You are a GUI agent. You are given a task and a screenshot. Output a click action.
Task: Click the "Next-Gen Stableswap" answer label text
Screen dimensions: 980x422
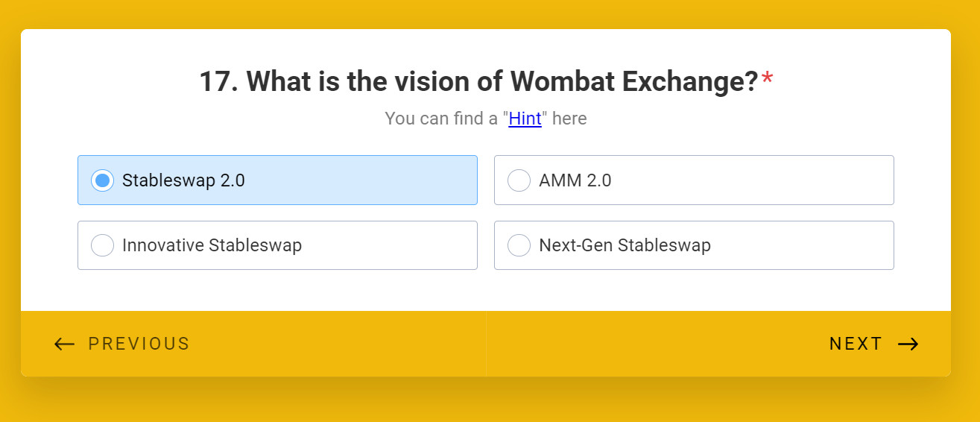(x=625, y=245)
